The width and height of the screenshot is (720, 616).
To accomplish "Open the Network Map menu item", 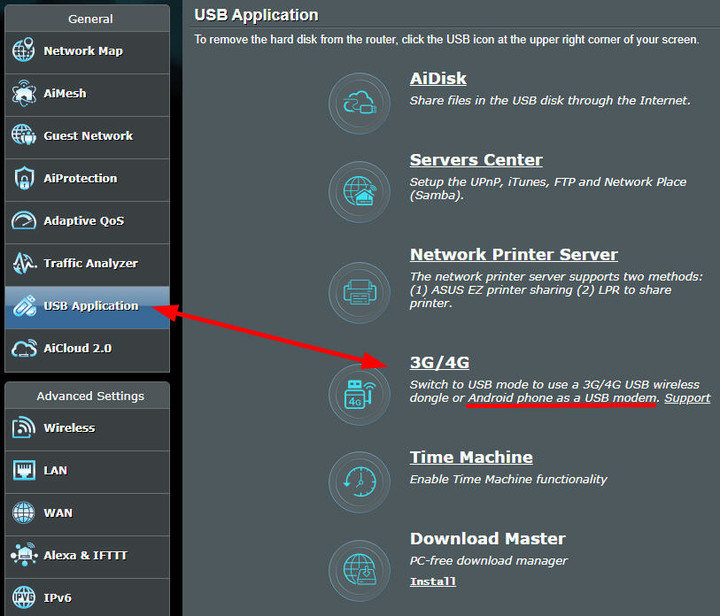I will coord(87,52).
